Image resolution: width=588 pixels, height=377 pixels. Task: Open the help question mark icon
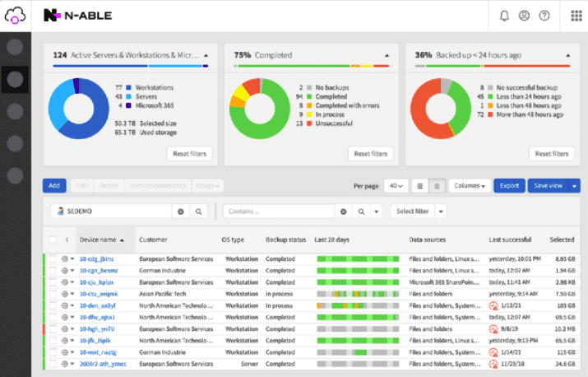[x=544, y=16]
